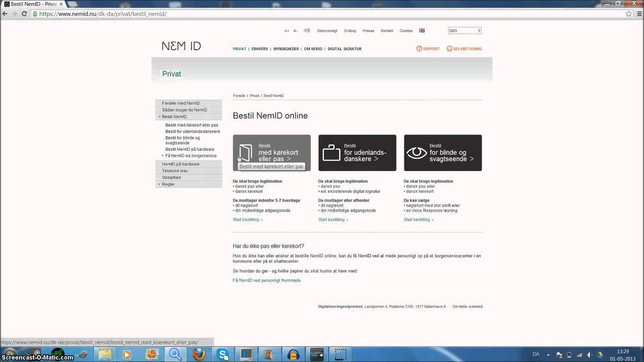Expand Få NemID via borgerservice
The image size is (644, 362).
[x=163, y=156]
